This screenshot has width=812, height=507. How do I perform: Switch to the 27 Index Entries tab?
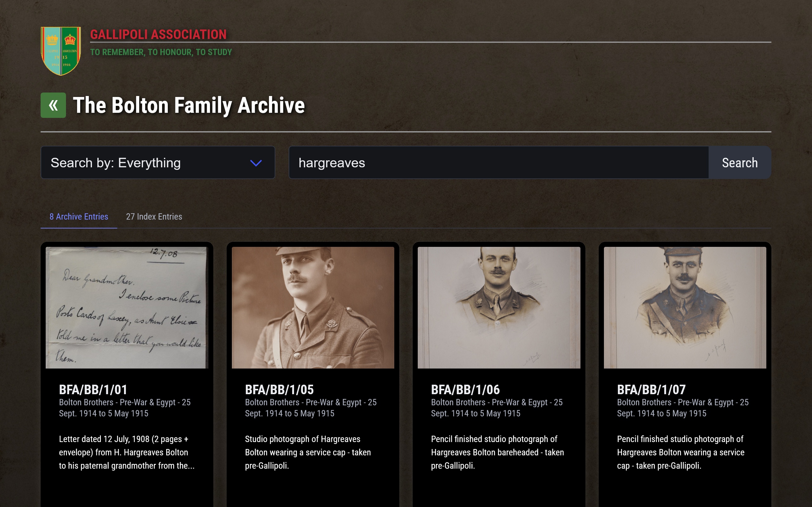[x=154, y=217]
